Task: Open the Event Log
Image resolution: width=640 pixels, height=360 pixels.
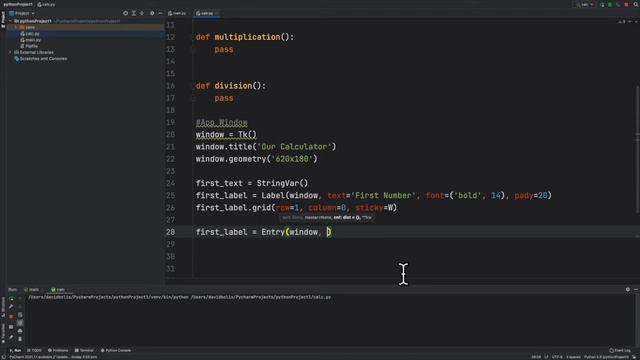Action: coord(620,350)
